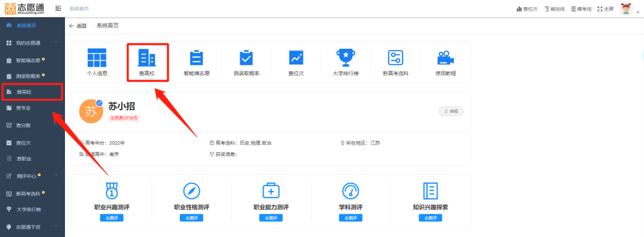Select 测录取概率 in the sidebar

[32, 76]
